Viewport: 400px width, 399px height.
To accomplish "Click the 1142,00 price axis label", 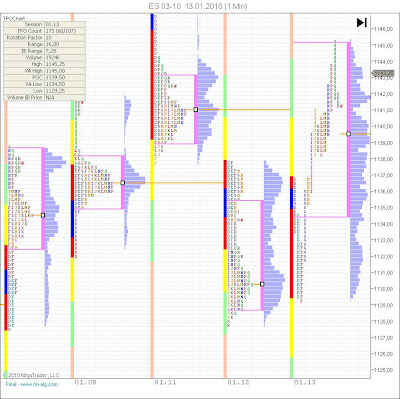I will tap(383, 94).
